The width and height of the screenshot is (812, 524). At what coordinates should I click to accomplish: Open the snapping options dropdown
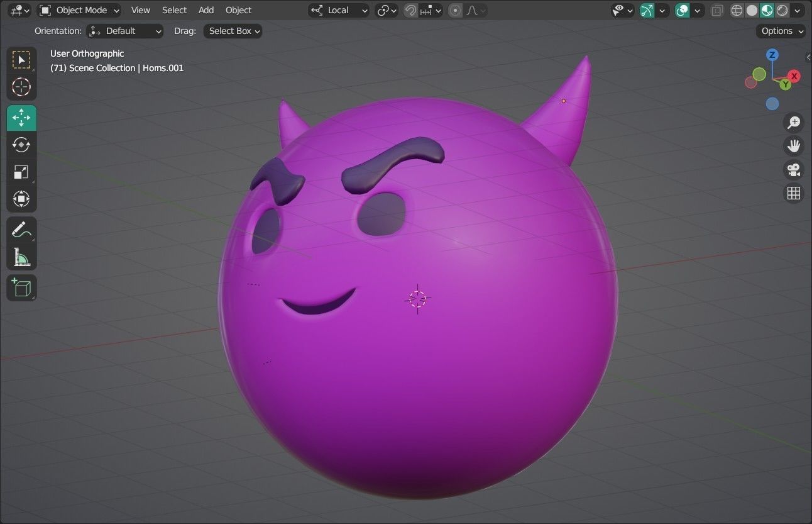431,10
